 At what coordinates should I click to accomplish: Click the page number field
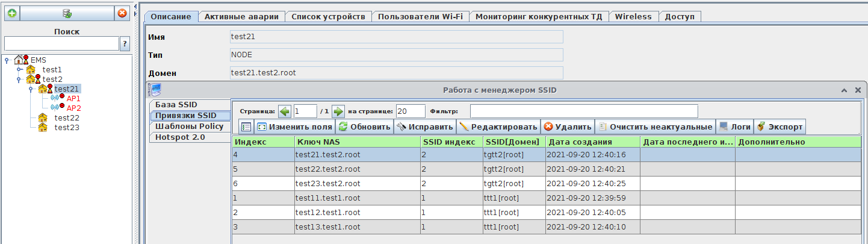pyautogui.click(x=305, y=111)
